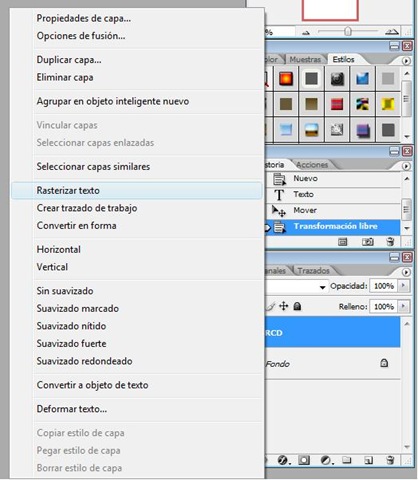Adjust the Navigator zoom slider handle
The width and height of the screenshot is (418, 480).
[348, 32]
